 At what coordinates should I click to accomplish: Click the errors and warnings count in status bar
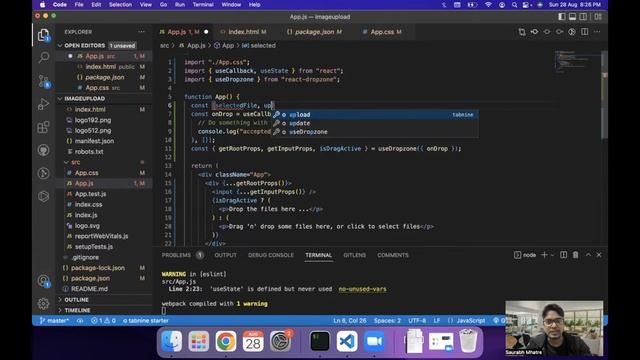tap(103, 321)
